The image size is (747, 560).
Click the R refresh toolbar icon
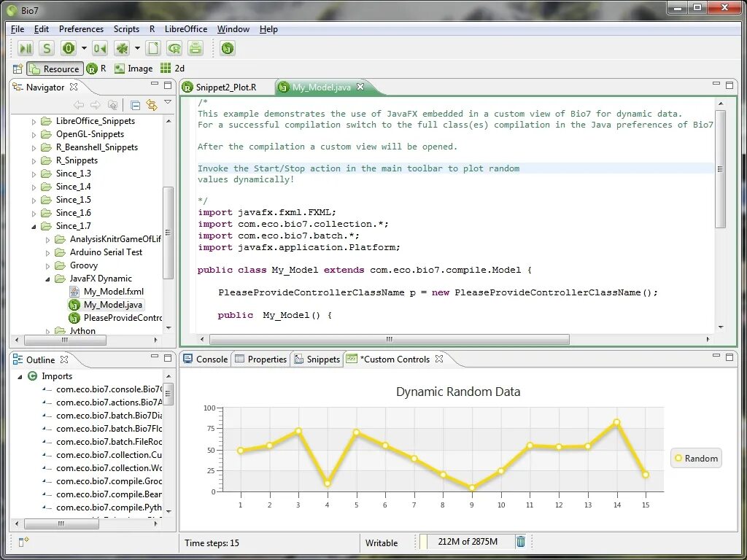[x=174, y=48]
